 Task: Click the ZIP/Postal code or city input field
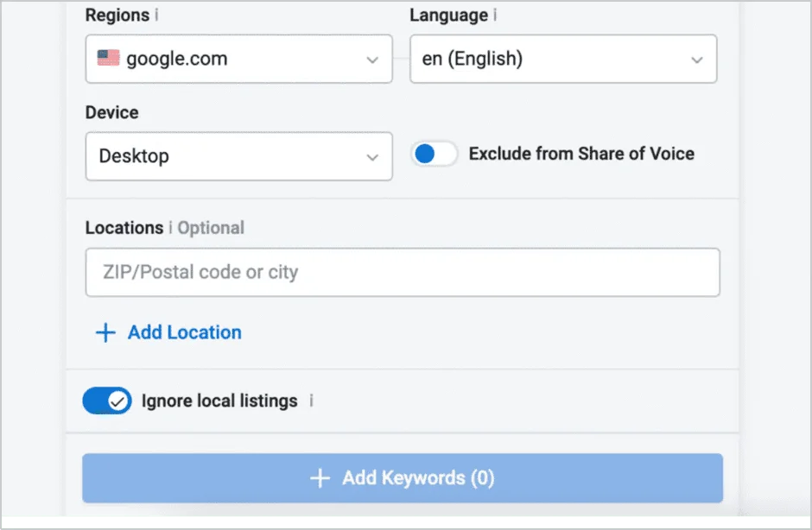pyautogui.click(x=403, y=272)
